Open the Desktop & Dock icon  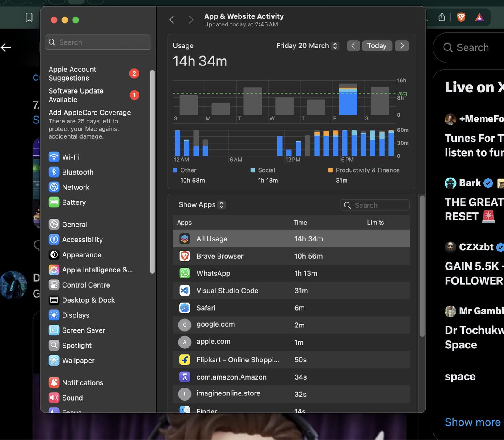(x=54, y=300)
